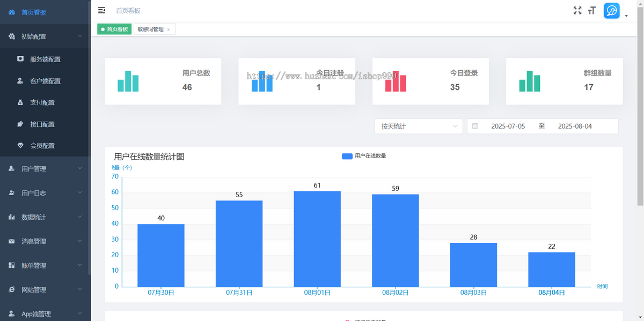The height and width of the screenshot is (321, 644).
Task: Select the end date 2025-08-04 field
Action: pyautogui.click(x=575, y=126)
